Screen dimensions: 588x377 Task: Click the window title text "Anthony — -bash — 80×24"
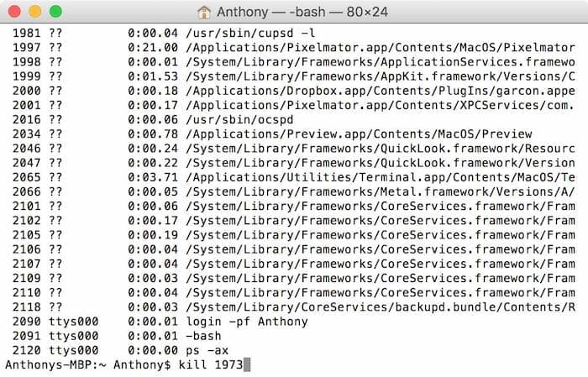click(x=302, y=12)
